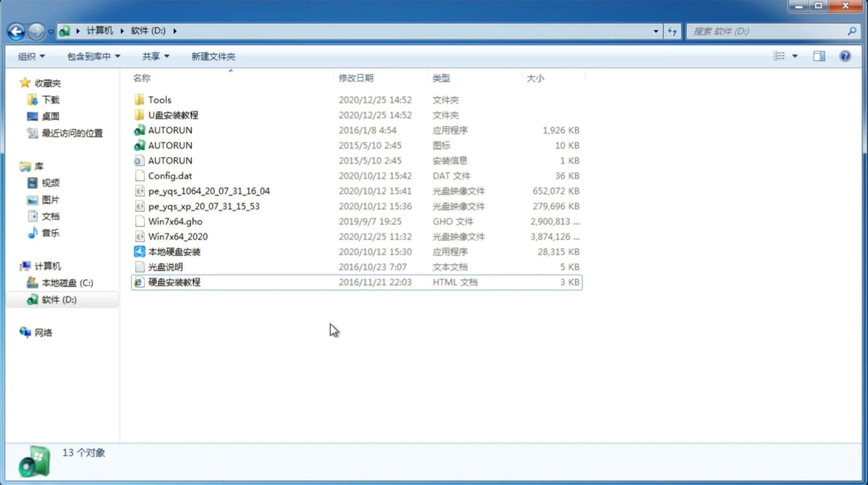This screenshot has width=868, height=485.
Task: Navigate back using back arrow button
Action: [16, 30]
